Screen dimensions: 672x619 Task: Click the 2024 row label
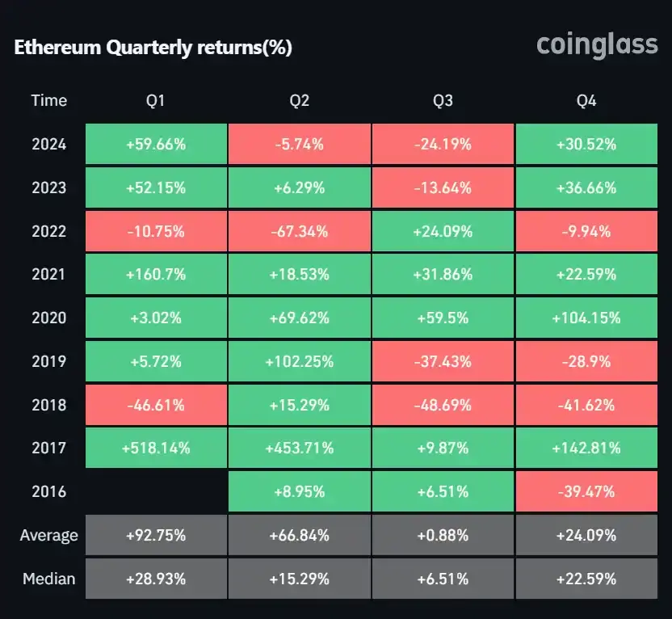49,145
